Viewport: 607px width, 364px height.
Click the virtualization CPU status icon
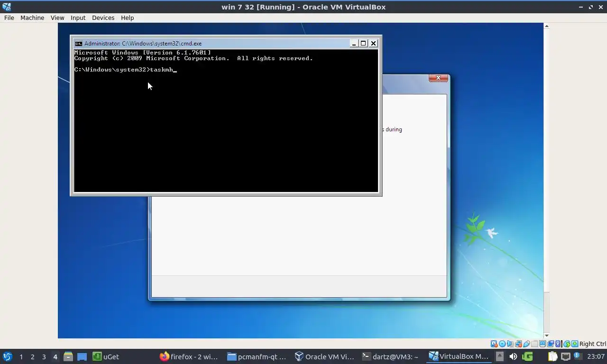pos(558,344)
